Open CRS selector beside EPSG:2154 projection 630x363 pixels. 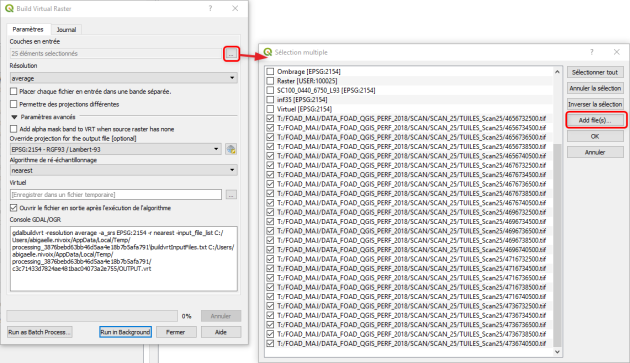tap(231, 149)
